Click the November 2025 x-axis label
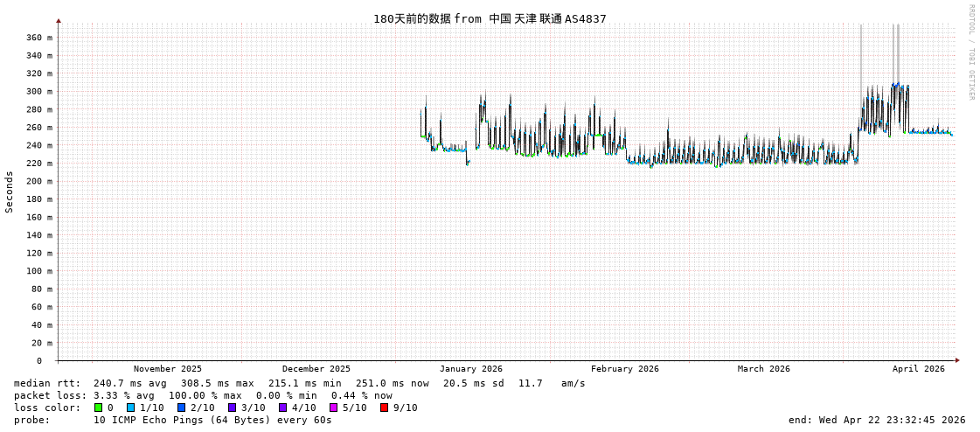 [x=167, y=369]
